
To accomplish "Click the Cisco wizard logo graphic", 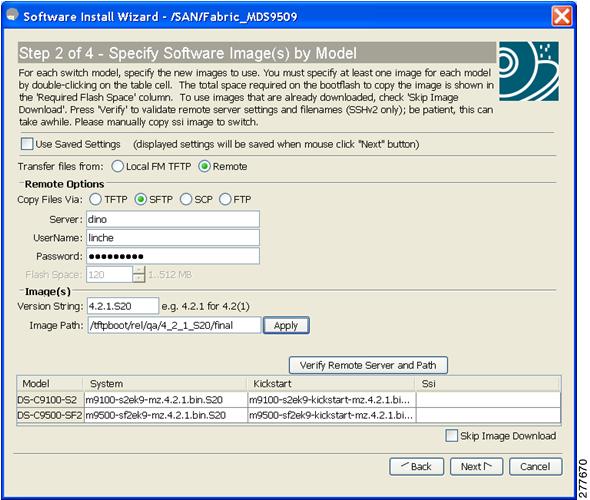I will (528, 71).
